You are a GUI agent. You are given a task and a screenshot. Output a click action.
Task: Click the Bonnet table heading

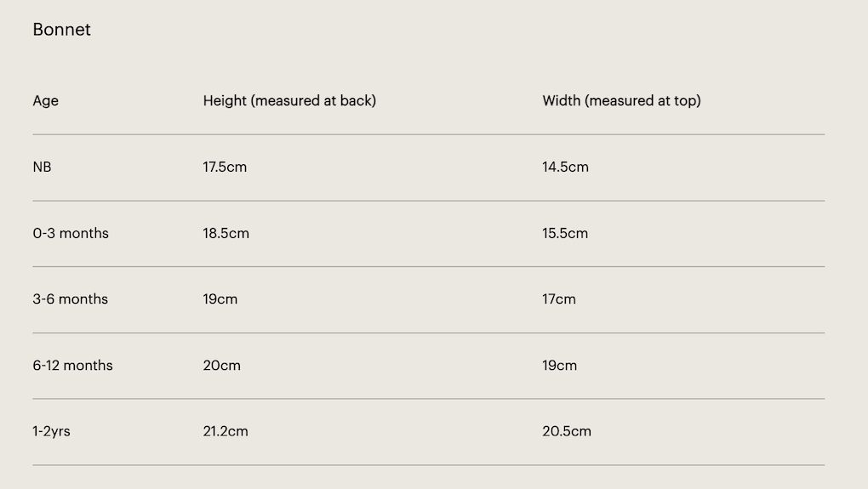pyautogui.click(x=61, y=30)
